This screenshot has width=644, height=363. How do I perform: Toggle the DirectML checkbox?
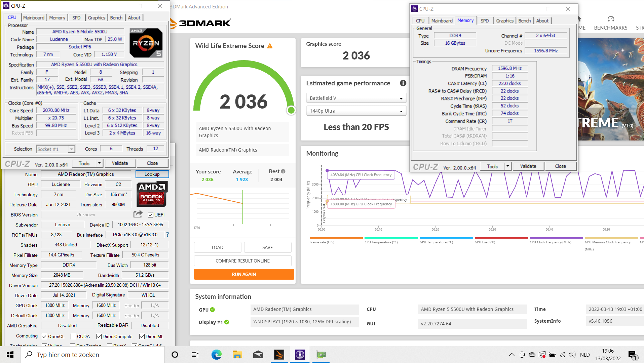(142, 336)
